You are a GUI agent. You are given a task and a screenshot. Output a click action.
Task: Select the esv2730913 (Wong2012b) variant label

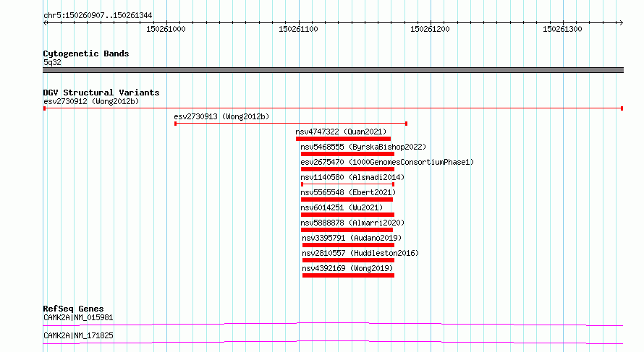pos(221,116)
